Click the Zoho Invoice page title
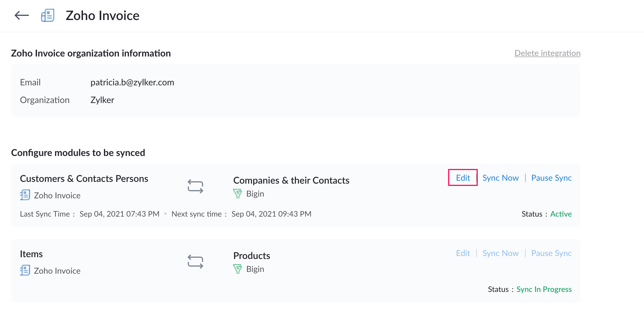Screen dimensions: 644x329 pos(102,16)
